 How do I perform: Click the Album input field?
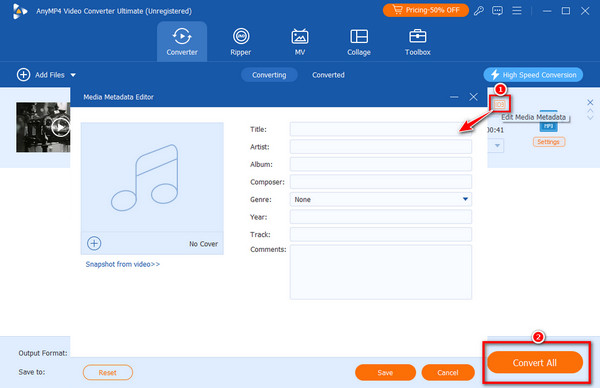381,165
